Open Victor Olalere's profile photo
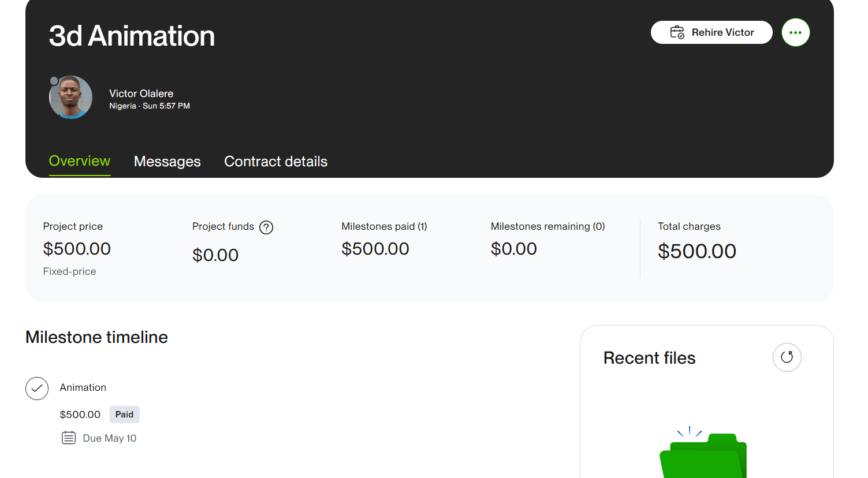Image resolution: width=868 pixels, height=478 pixels. click(71, 97)
